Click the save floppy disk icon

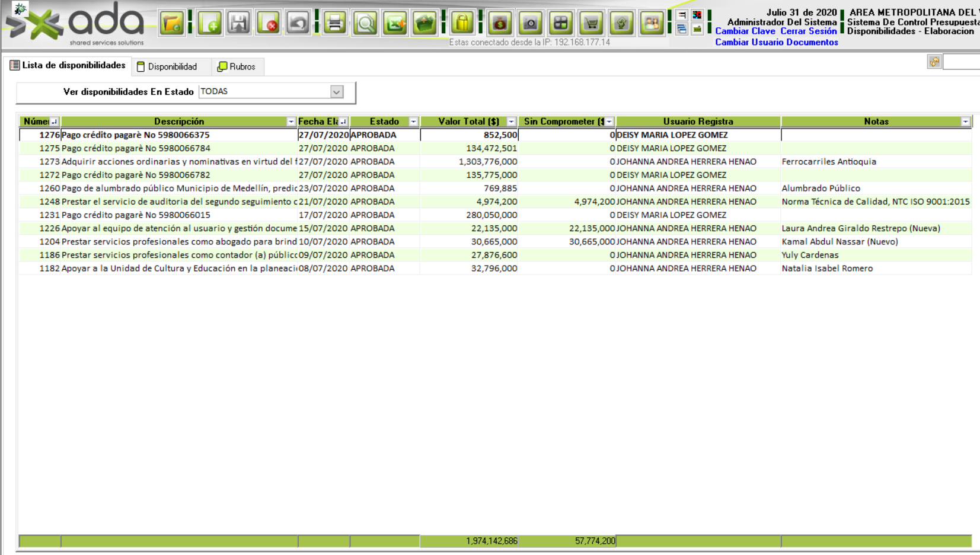point(239,24)
